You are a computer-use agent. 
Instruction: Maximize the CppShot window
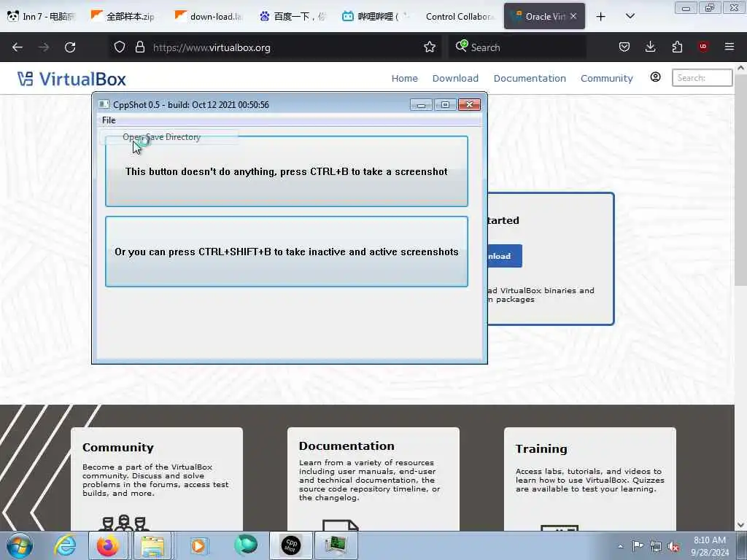pos(445,105)
